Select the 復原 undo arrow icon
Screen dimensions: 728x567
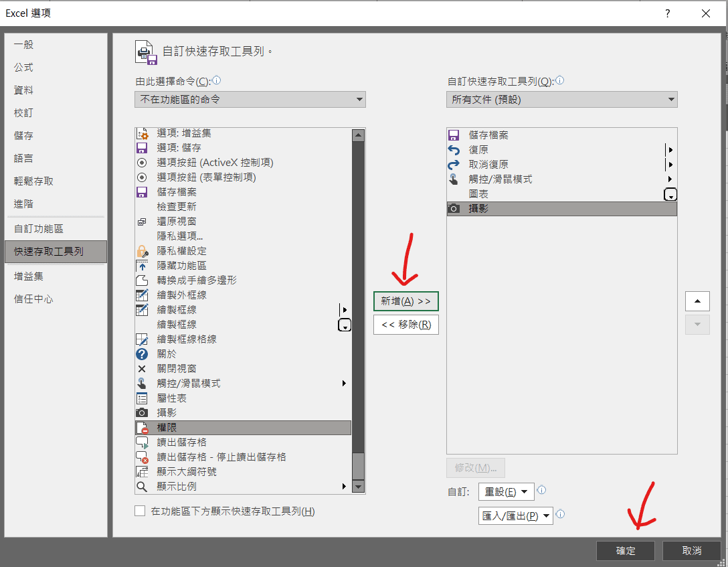click(x=454, y=150)
